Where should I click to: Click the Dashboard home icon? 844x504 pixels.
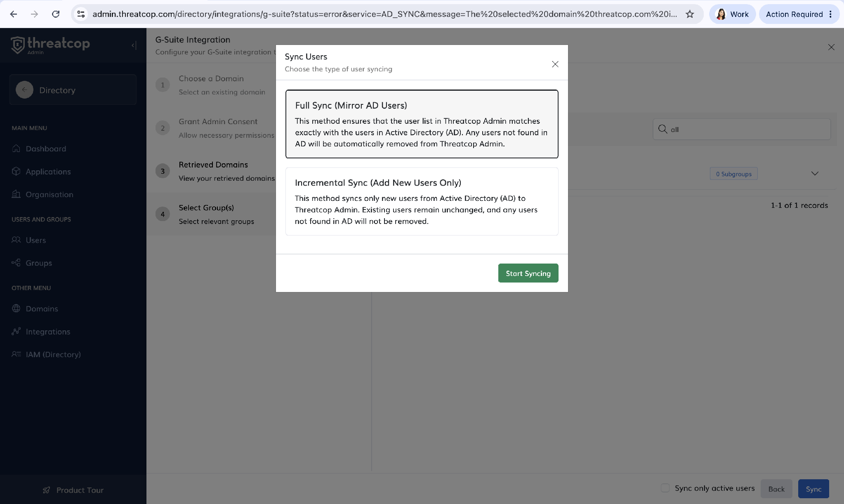[x=16, y=148]
